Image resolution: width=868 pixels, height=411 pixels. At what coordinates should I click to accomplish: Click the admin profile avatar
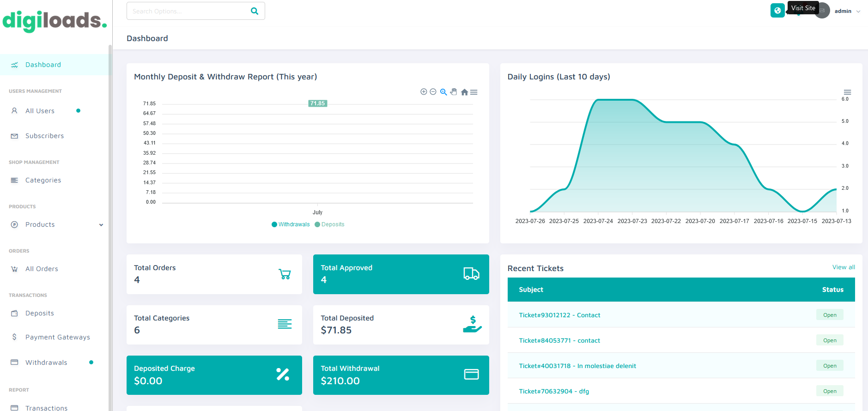pos(822,11)
